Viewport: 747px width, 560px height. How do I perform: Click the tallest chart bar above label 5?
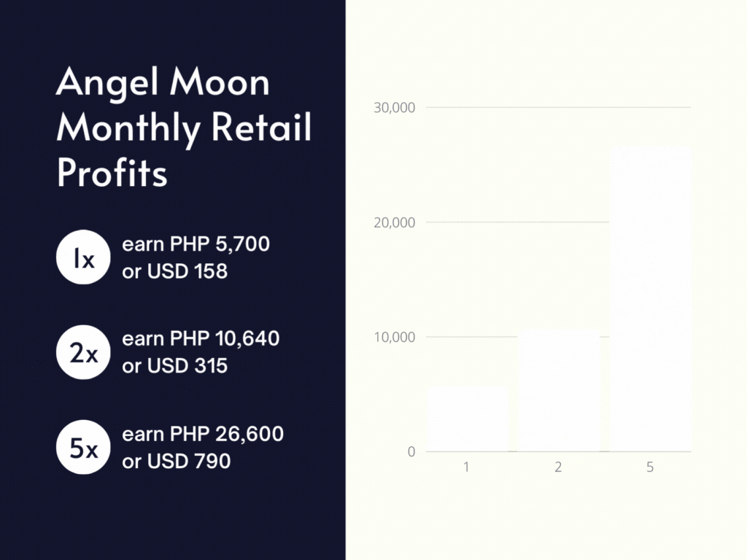pyautogui.click(x=650, y=299)
